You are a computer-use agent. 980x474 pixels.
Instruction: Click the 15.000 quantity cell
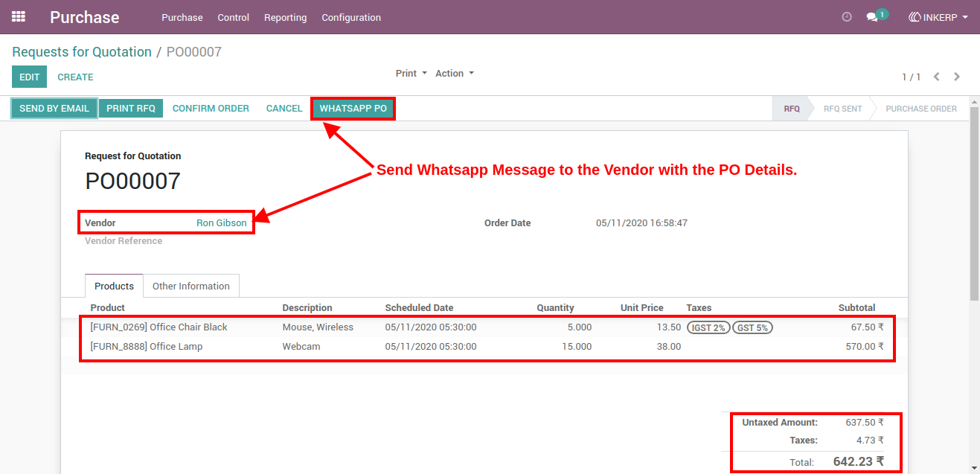coord(577,347)
